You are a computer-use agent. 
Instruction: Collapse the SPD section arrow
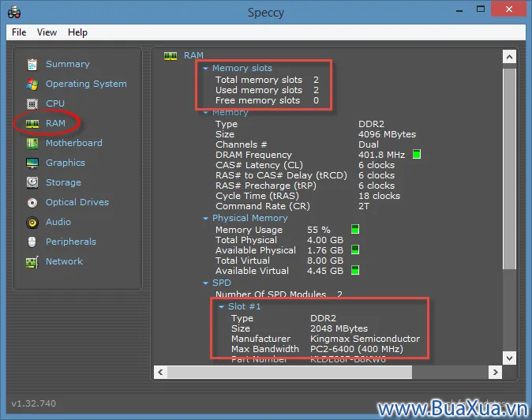click(206, 283)
